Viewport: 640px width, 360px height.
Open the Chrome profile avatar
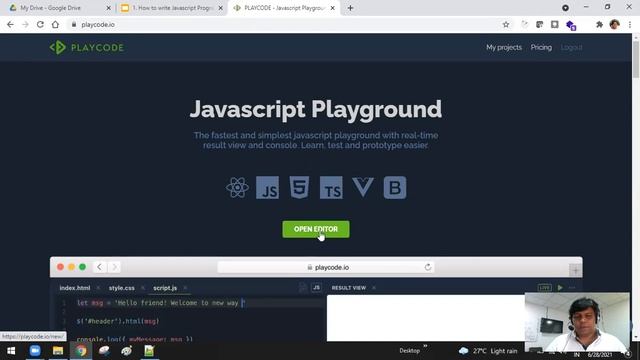(x=614, y=24)
